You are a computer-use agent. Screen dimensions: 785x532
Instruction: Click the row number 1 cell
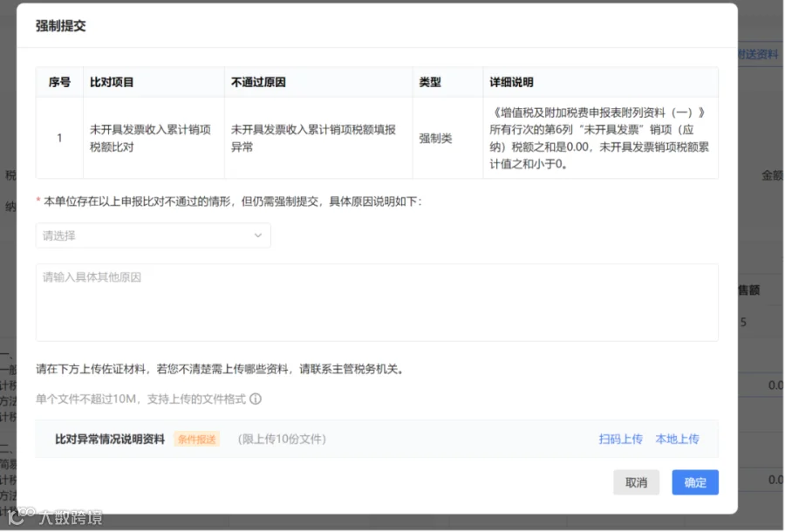tap(59, 138)
